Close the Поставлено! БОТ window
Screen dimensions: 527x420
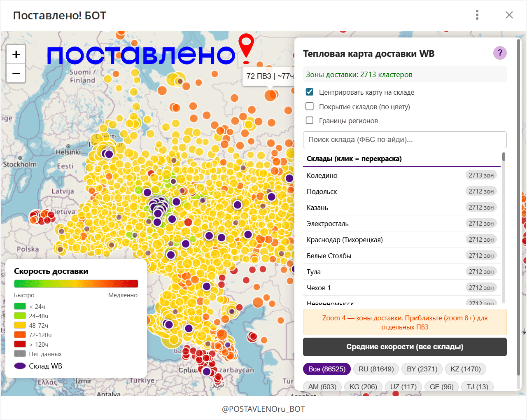point(509,15)
